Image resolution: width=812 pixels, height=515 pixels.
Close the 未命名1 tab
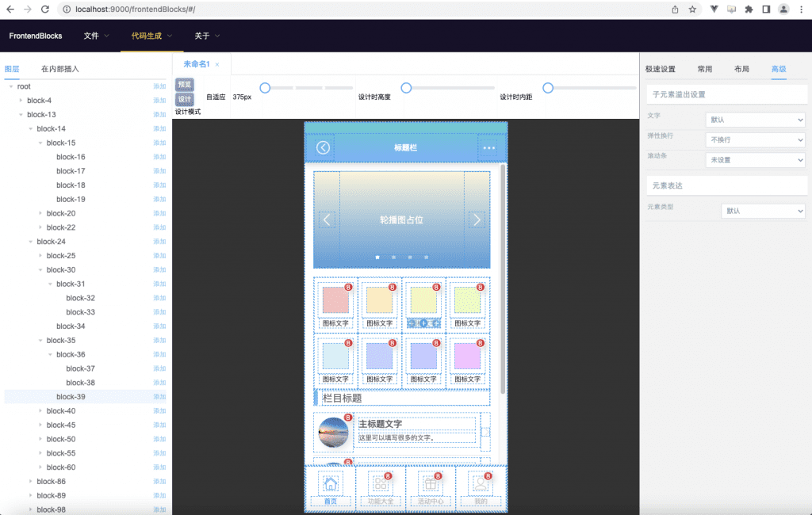coord(217,65)
